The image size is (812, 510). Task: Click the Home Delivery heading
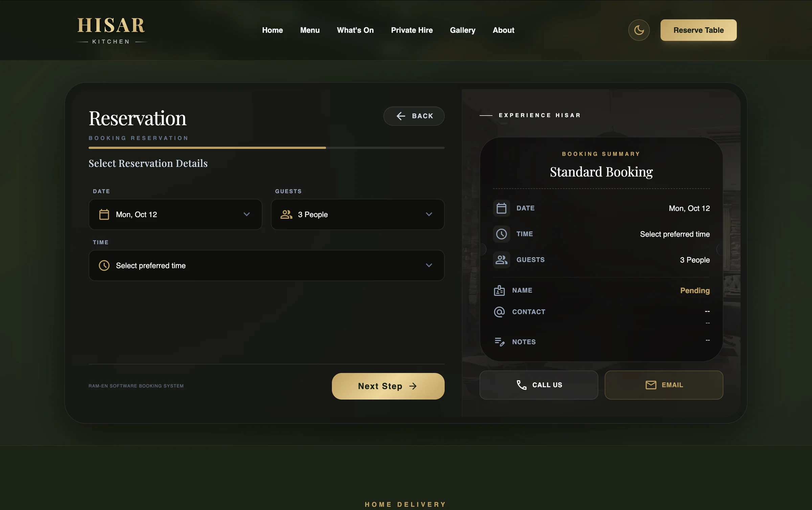pyautogui.click(x=406, y=505)
